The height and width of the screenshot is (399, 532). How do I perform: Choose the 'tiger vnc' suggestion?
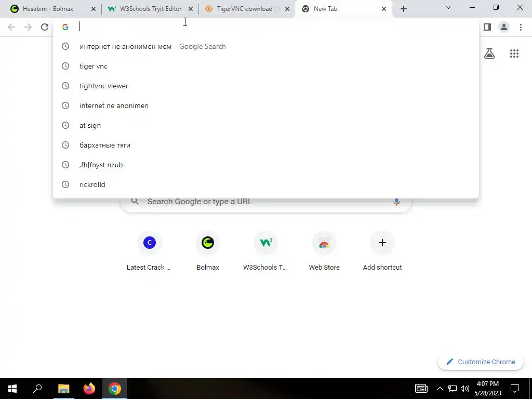(266, 66)
